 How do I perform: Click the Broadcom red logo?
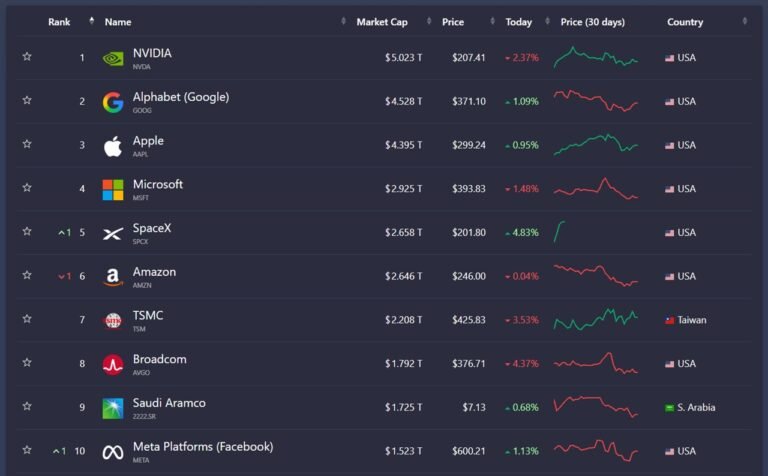(113, 365)
